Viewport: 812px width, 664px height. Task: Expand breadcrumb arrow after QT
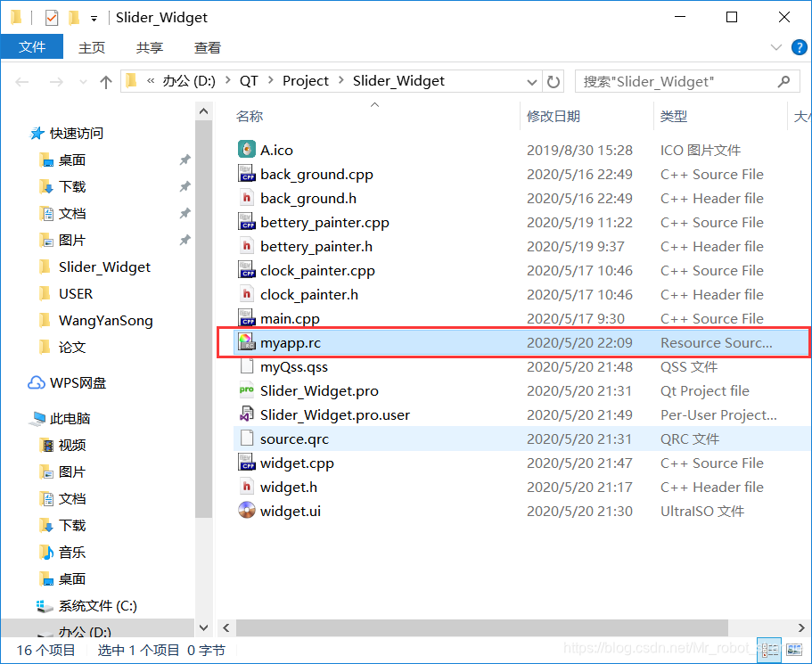pyautogui.click(x=270, y=81)
